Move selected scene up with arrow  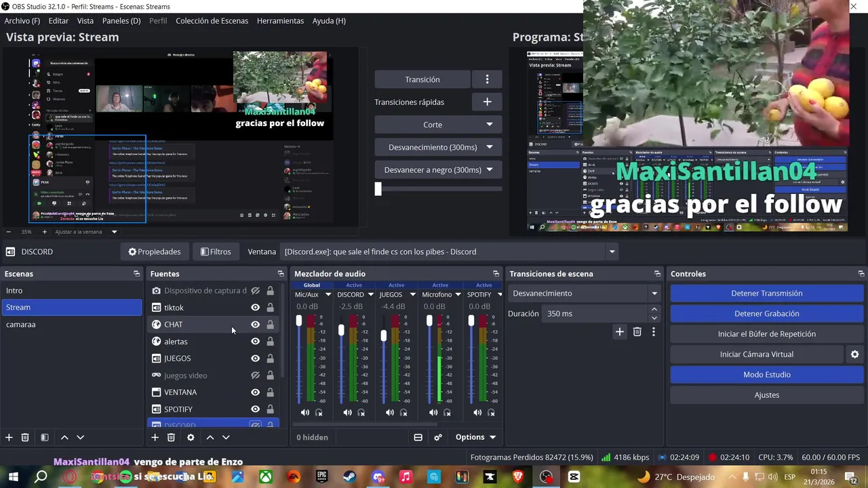coord(64,437)
